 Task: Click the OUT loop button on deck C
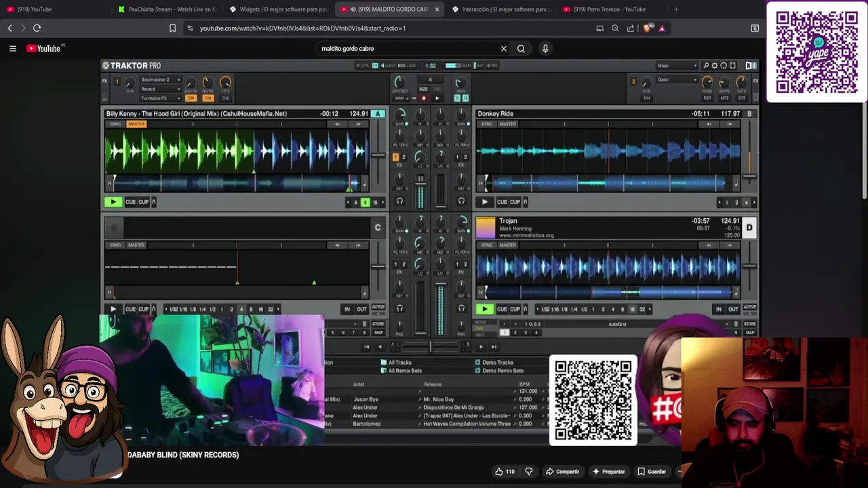pyautogui.click(x=361, y=309)
